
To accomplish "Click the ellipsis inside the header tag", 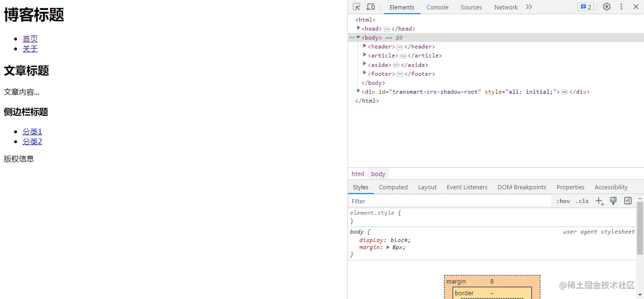I will (399, 47).
